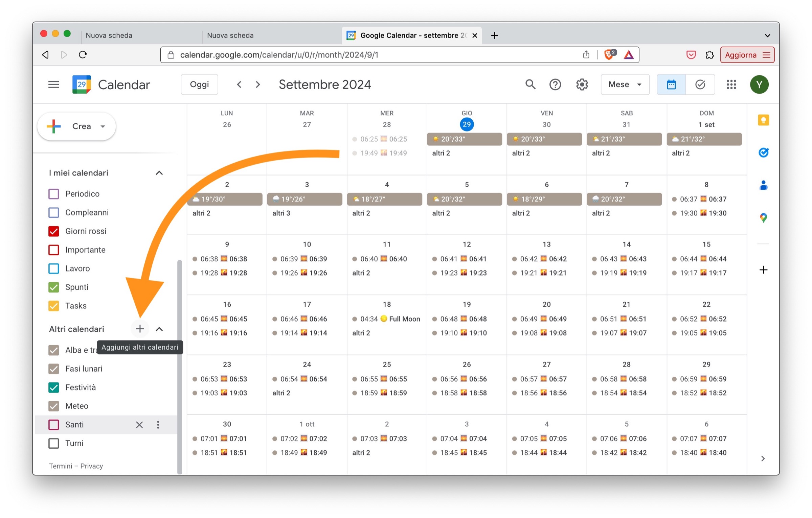Open the Google apps grid icon
This screenshot has height=518, width=812.
pyautogui.click(x=731, y=85)
